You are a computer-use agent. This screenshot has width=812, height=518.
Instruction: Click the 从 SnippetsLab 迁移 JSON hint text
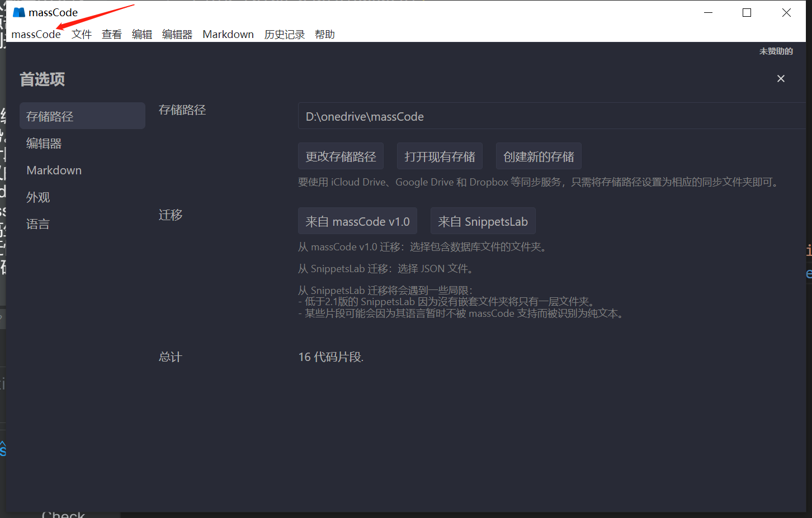pos(387,268)
